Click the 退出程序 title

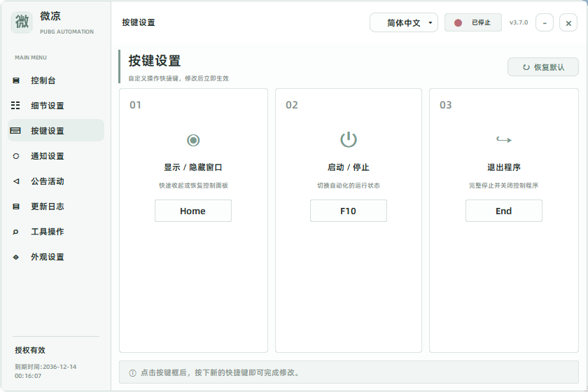click(503, 167)
